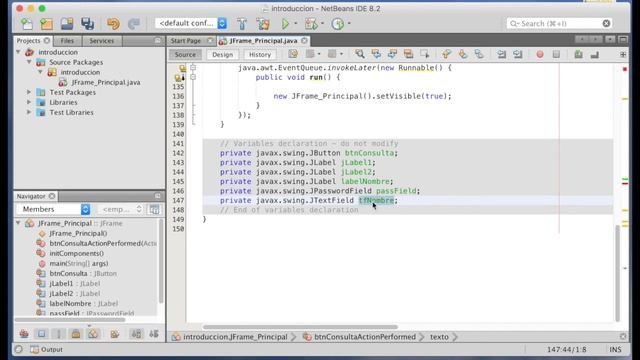Select btnConsultaActionPerformed in Navigator
This screenshot has width=640, height=360.
click(x=103, y=243)
